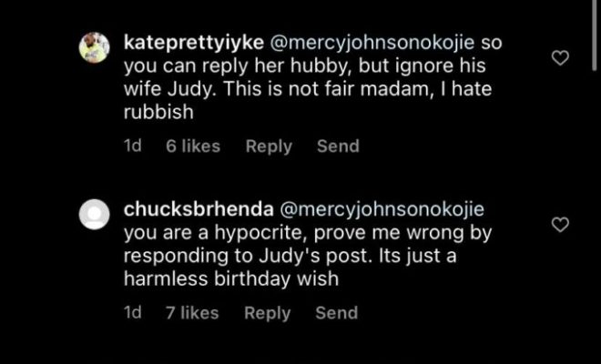Click the 1d timestamp under chucksbrhenda's comment
This screenshot has height=364, width=601.
coord(132,313)
